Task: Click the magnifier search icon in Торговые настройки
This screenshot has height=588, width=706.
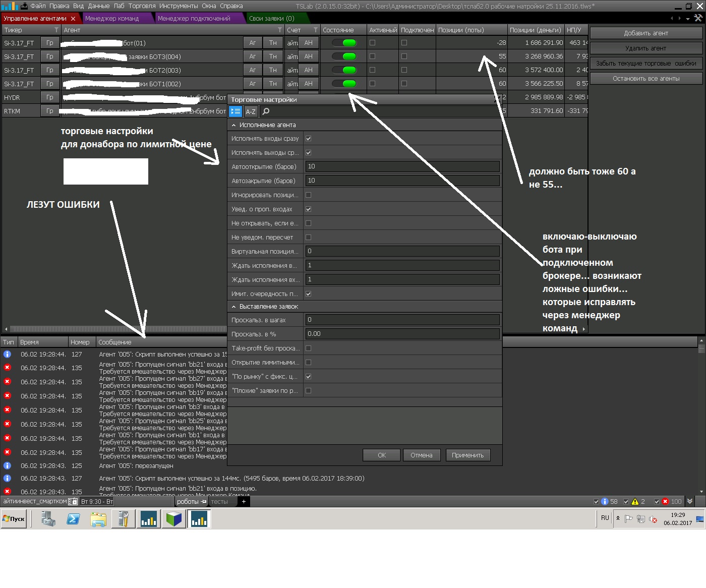Action: (x=266, y=111)
